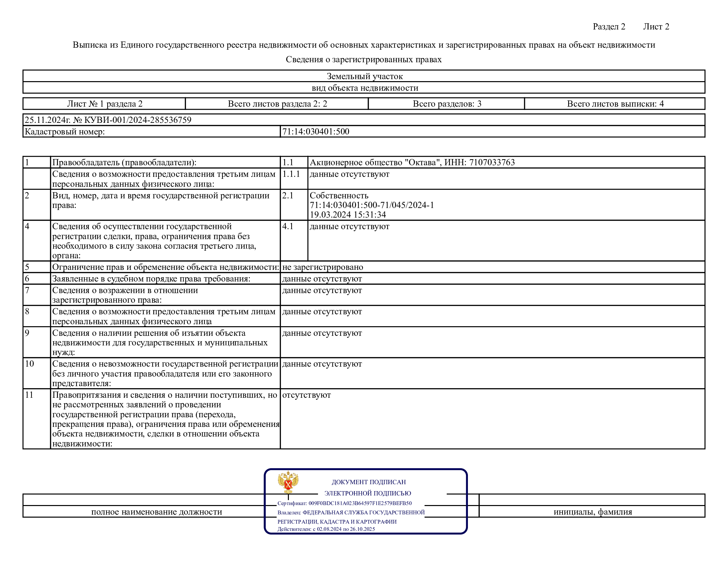This screenshot has width=728, height=563.
Task: Click the 'Лист № 1 раздела 2' cell
Action: tap(105, 104)
